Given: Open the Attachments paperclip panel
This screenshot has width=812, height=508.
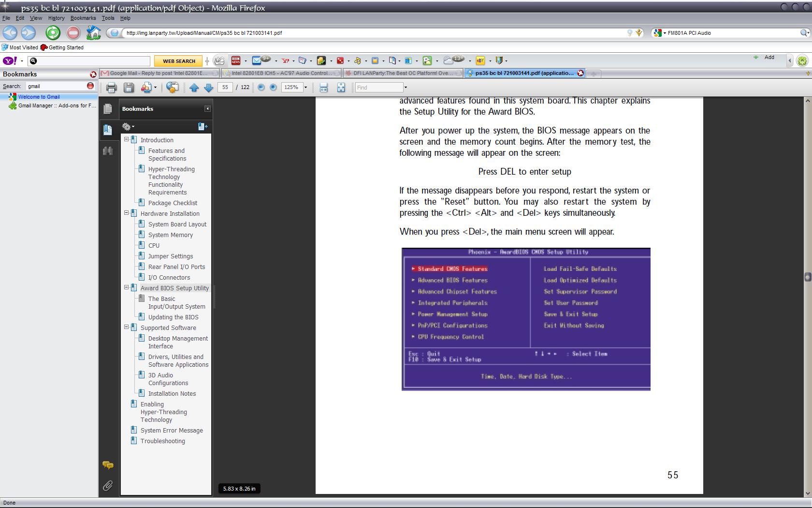Looking at the screenshot, I should click(108, 485).
